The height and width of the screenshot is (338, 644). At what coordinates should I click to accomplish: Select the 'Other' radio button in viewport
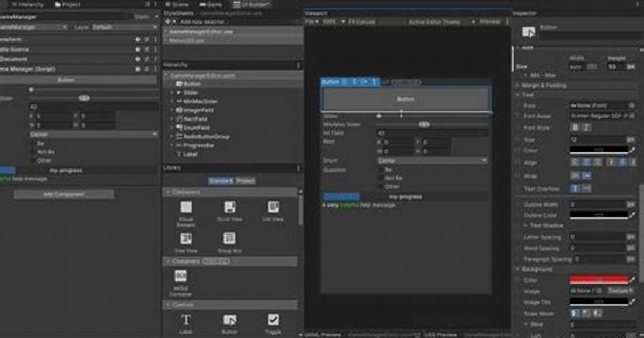coord(381,186)
